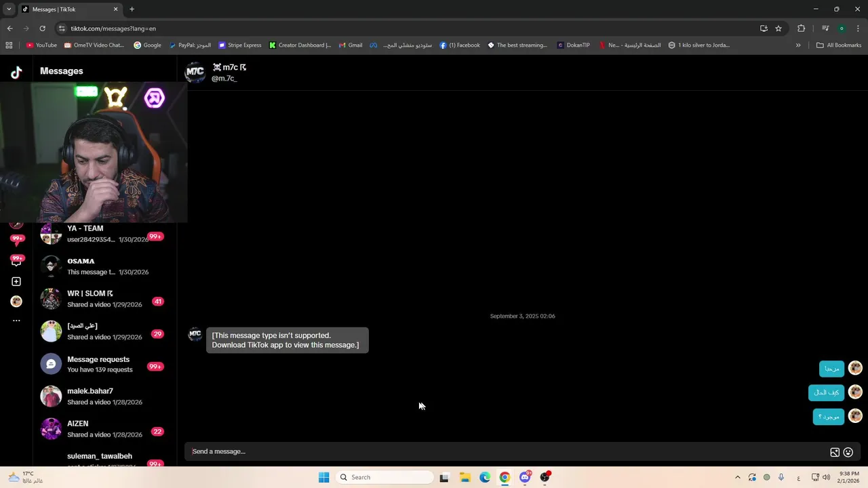This screenshot has height=488, width=868.
Task: Open The best streaming bookmark
Action: point(517,45)
